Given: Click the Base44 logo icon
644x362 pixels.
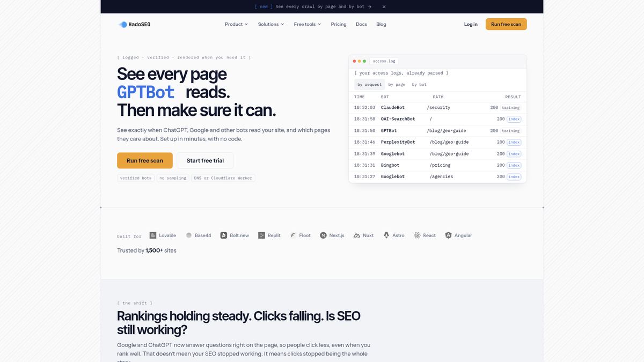Looking at the screenshot, I should [189, 235].
